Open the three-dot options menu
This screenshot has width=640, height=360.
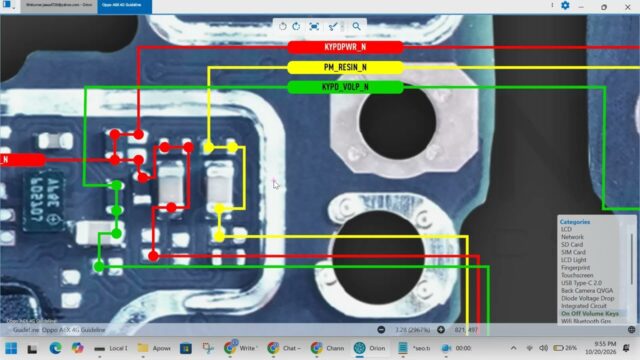tap(552, 5)
